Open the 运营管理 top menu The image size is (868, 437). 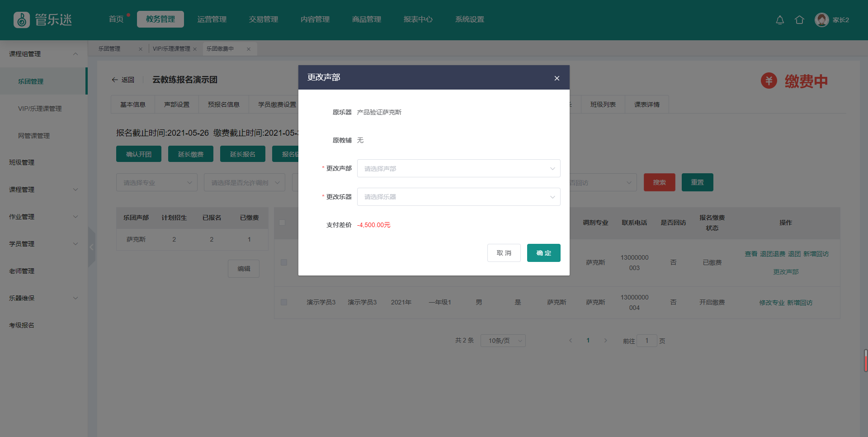[212, 19]
